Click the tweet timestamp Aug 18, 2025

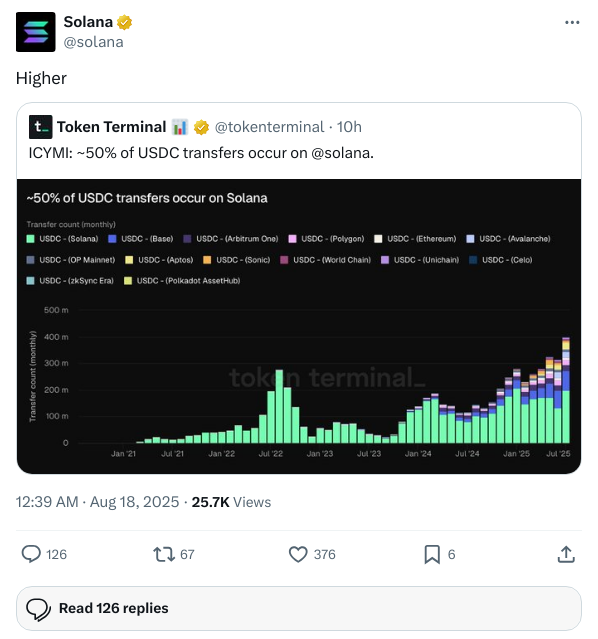click(x=134, y=502)
